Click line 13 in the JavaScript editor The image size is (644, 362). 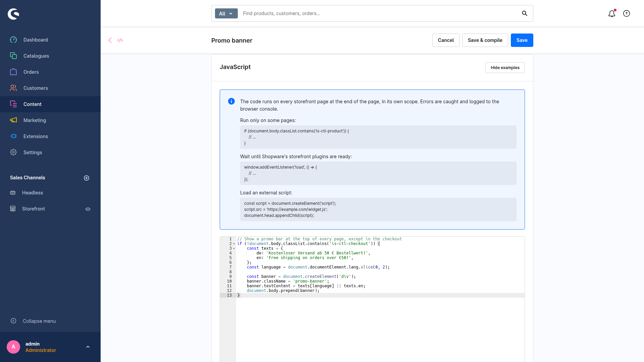point(380,295)
